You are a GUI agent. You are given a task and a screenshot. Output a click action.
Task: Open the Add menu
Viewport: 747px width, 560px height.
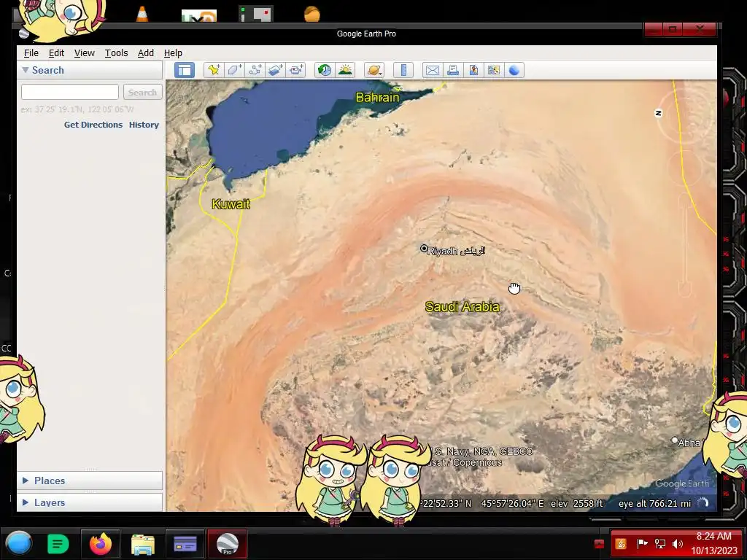coord(146,52)
